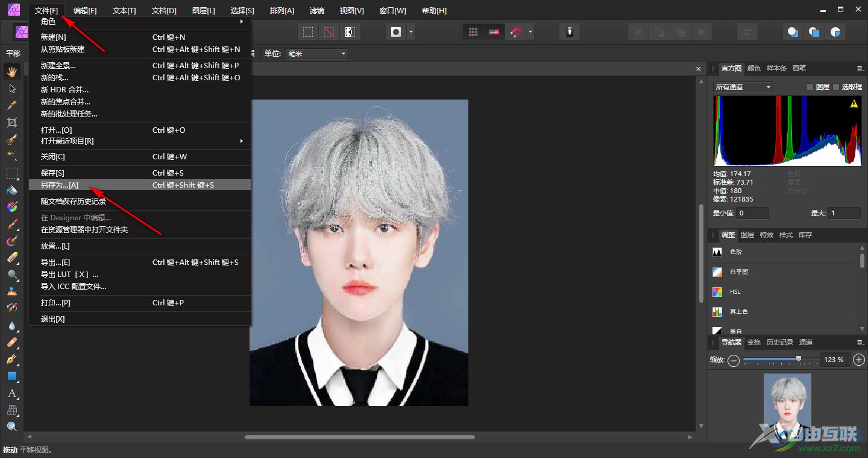Click the Deselect toolbar icon
Screen dimensions: 868x458
pyautogui.click(x=329, y=32)
